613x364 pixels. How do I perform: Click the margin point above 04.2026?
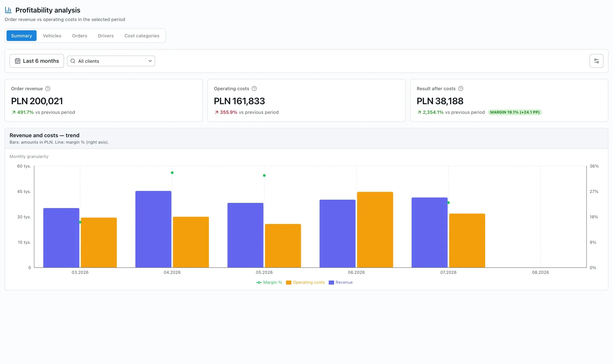coord(172,173)
